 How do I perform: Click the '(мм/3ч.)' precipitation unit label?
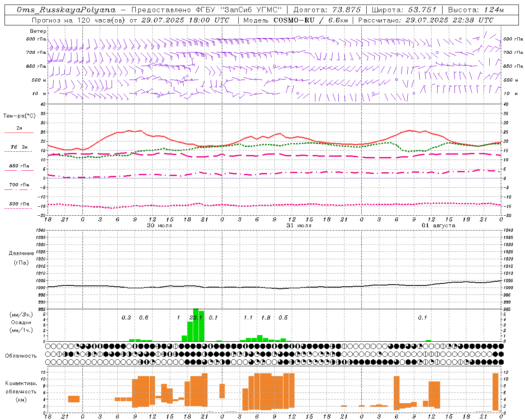pos(21,315)
